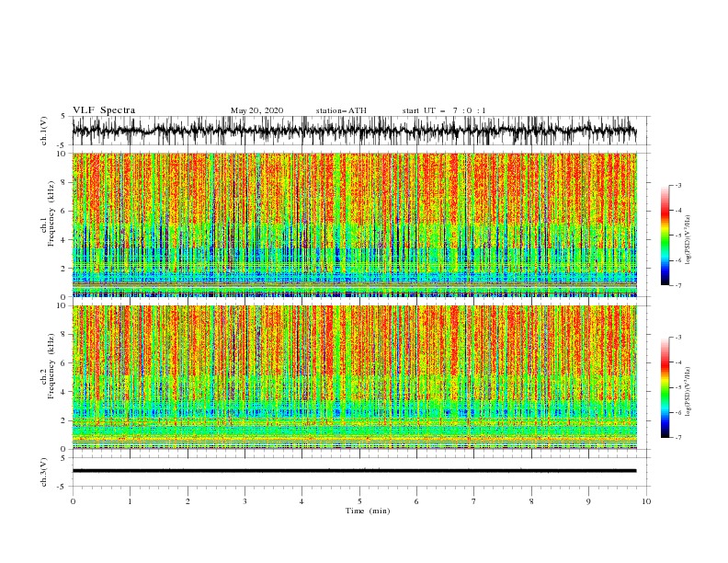Select the "start UT = 7 : 0 : 1" text
This screenshot has height=563, width=728.
[444, 110]
